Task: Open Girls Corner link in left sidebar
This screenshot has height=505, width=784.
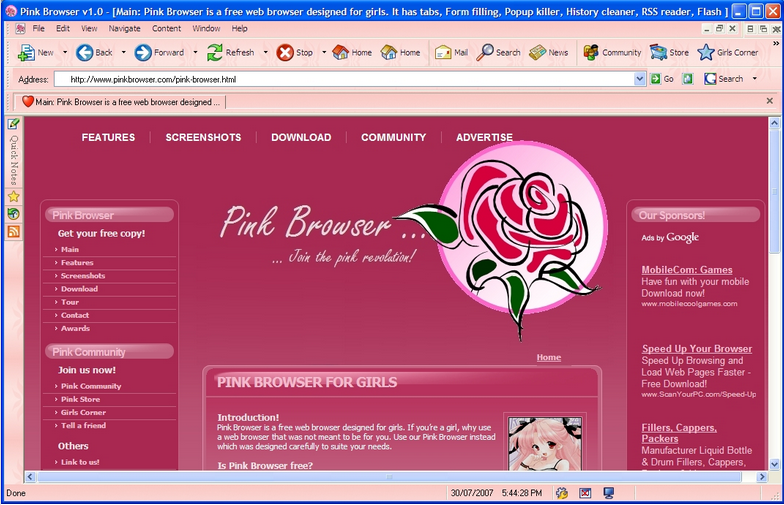Action: (84, 412)
